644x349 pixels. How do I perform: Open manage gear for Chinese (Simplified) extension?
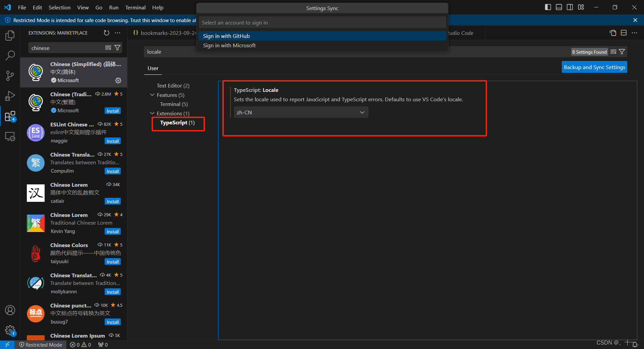pyautogui.click(x=118, y=80)
